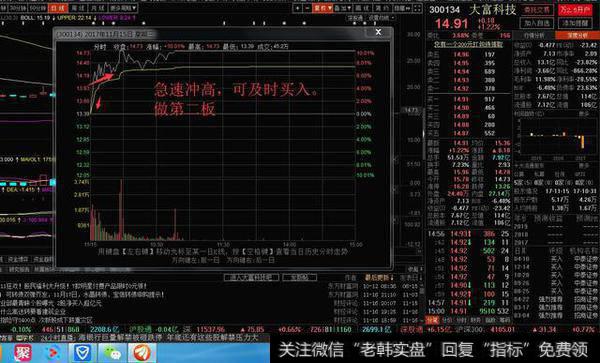This screenshot has height=363, width=600.
Task: Zoom out the chart with minus button
Action: (307, 8)
